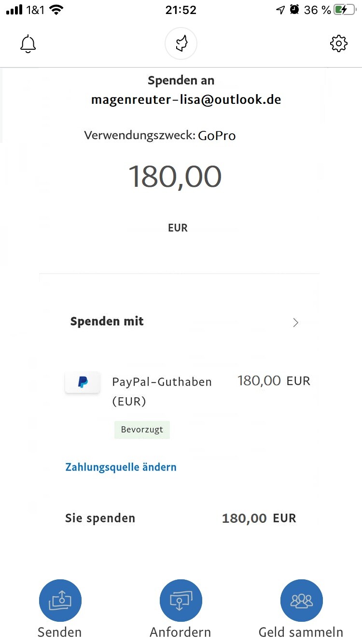This screenshot has height=644, width=362.
Task: Expand Spenden mit chevron arrow
Action: pos(296,323)
